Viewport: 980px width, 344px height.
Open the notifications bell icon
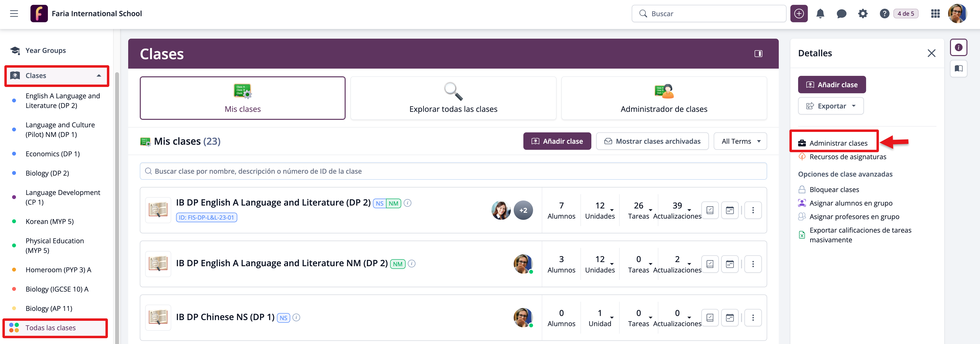click(x=820, y=14)
